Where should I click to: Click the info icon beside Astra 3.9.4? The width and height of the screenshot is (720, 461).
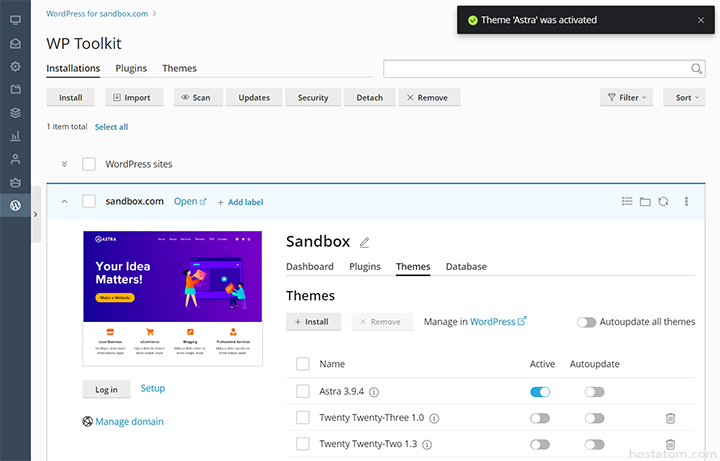point(374,392)
